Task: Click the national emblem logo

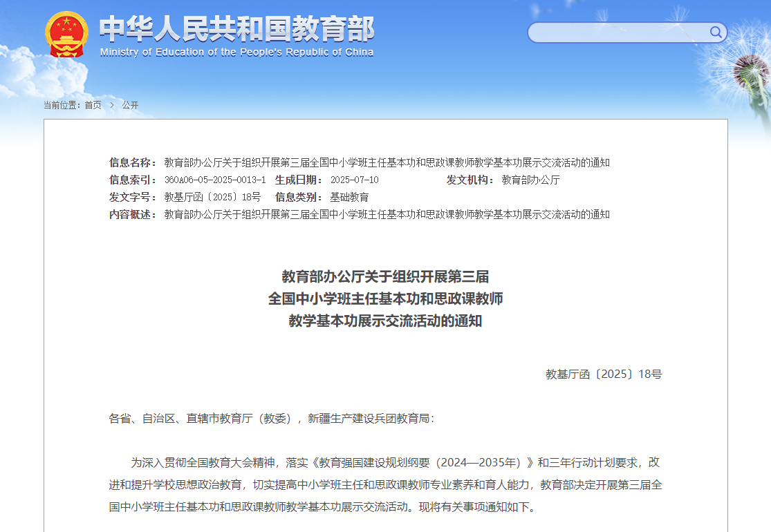Action: 67,35
